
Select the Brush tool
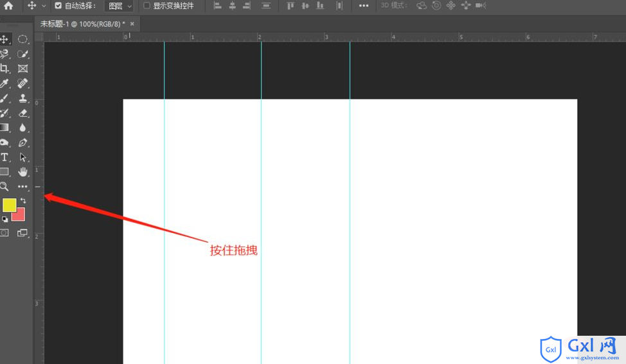coord(4,98)
